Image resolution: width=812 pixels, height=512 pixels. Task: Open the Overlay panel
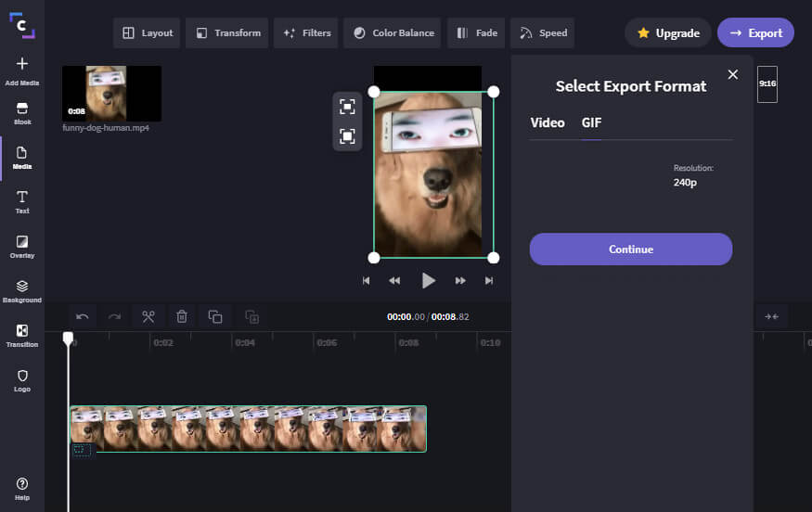pos(22,247)
